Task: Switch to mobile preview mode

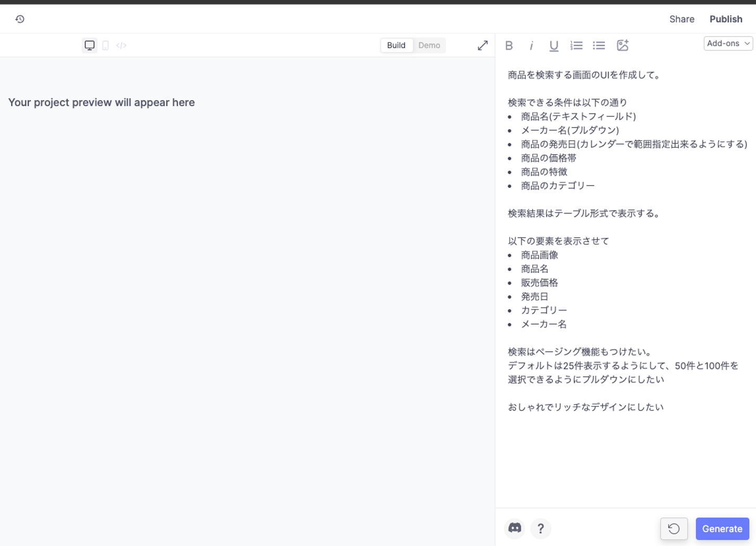Action: [106, 45]
